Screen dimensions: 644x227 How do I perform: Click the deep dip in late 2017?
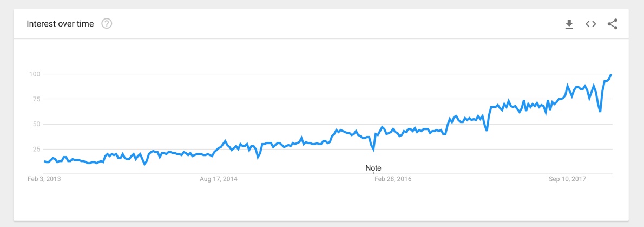(x=600, y=111)
